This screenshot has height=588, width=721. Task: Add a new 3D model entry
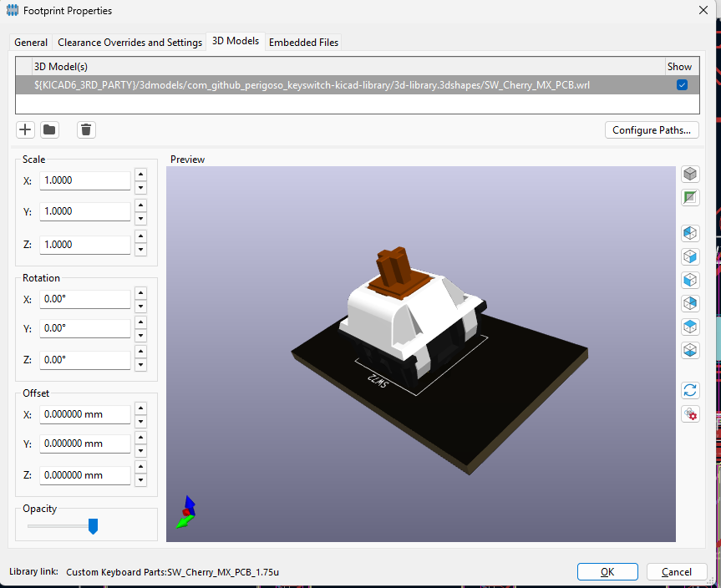(x=24, y=129)
